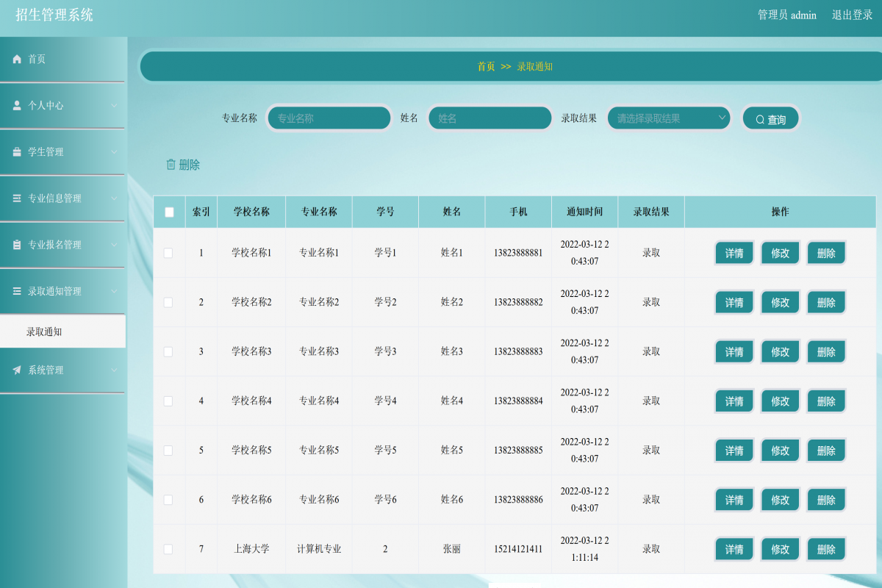Check the checkbox on row 3
Viewport: 882px width, 588px height.
click(168, 351)
